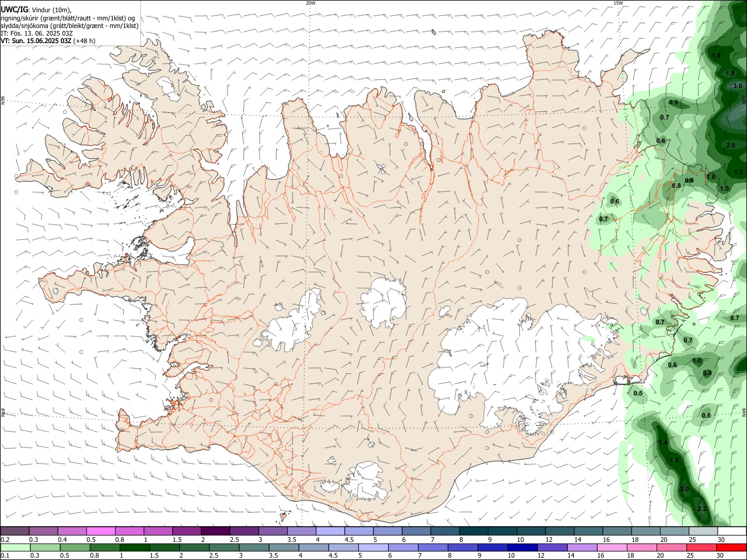
Task: Click the 20W longitude label
Action: 310,3
